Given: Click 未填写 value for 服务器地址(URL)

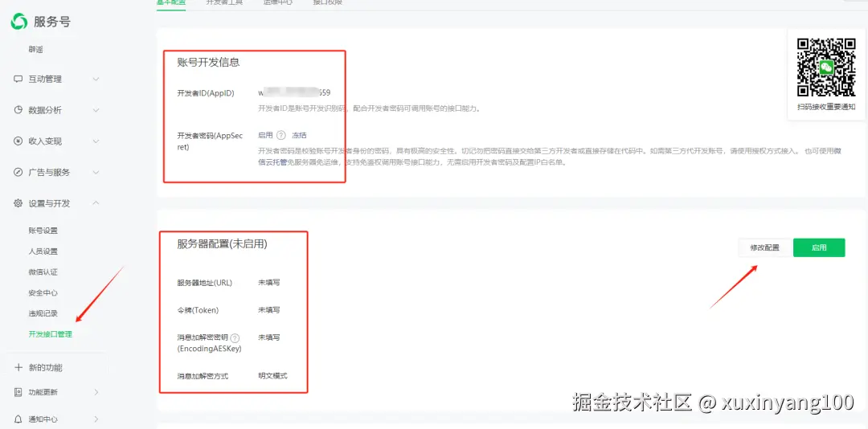Looking at the screenshot, I should [x=269, y=282].
